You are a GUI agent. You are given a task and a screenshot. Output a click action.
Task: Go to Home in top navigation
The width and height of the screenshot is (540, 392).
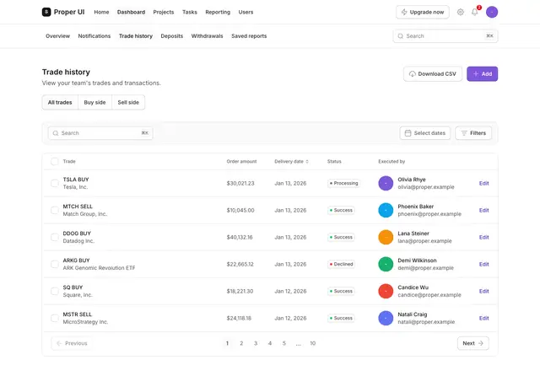point(101,12)
